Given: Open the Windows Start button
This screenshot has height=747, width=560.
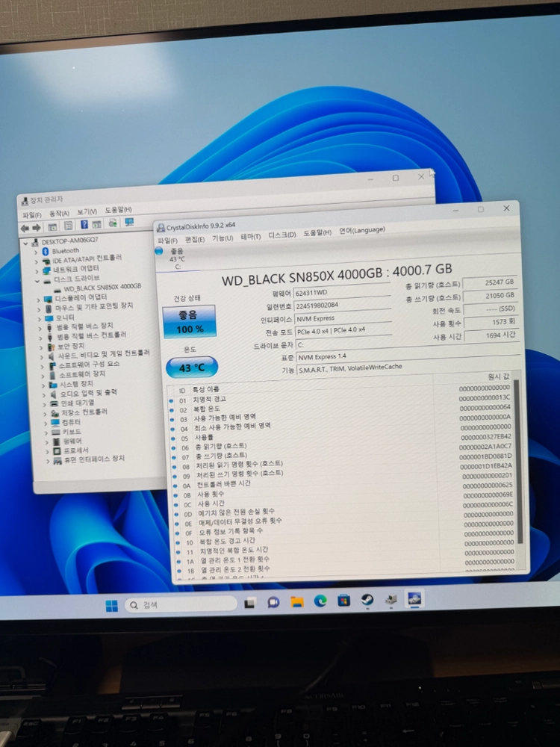Looking at the screenshot, I should point(111,606).
